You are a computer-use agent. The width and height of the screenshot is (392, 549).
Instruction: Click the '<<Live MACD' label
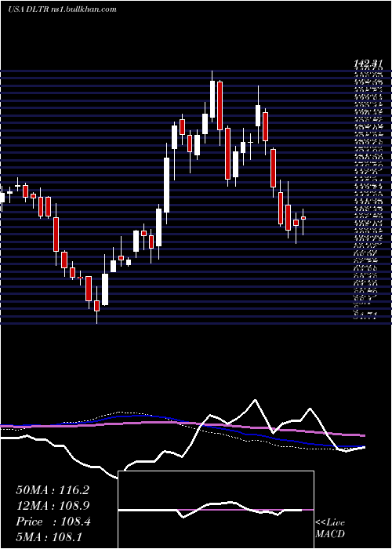(330, 528)
